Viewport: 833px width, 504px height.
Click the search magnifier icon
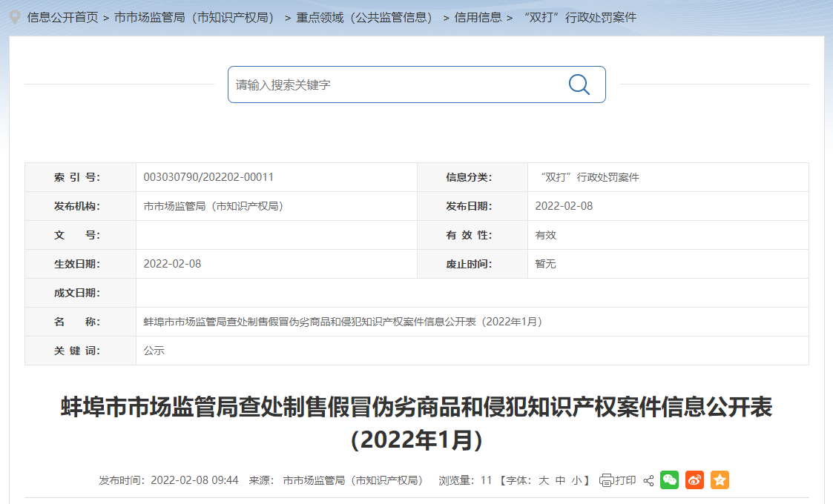(x=579, y=84)
